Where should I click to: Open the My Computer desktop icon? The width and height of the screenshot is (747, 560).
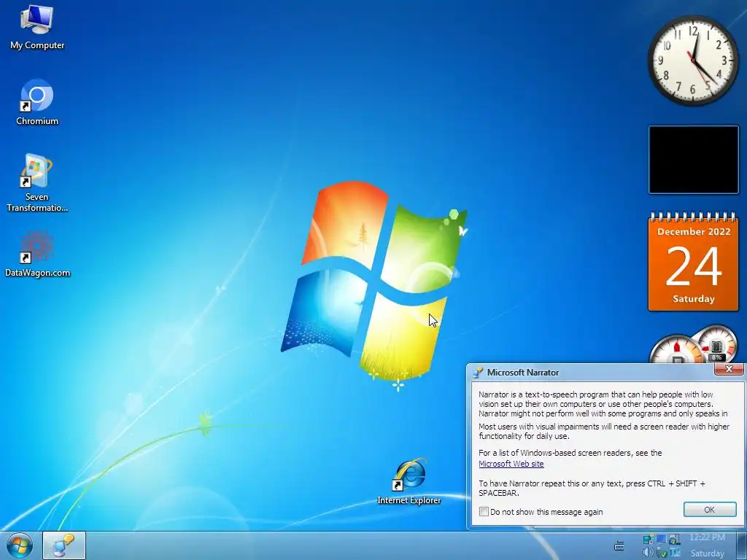point(36,28)
